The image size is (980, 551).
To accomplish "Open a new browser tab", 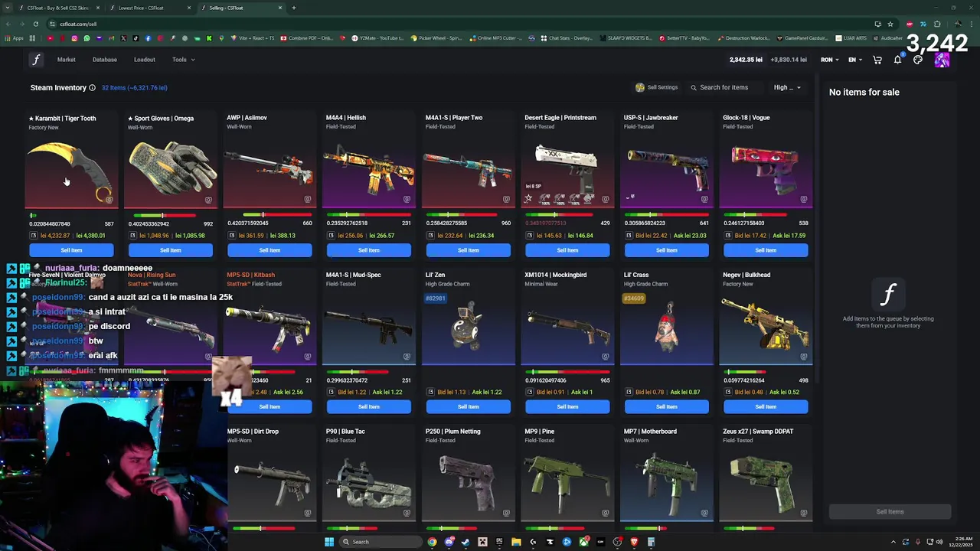I will tap(293, 8).
